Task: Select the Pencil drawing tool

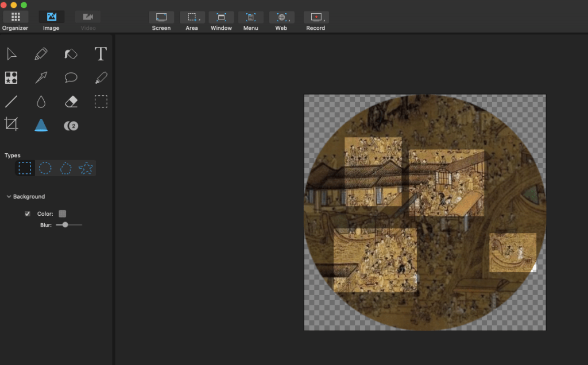Action: (x=41, y=54)
